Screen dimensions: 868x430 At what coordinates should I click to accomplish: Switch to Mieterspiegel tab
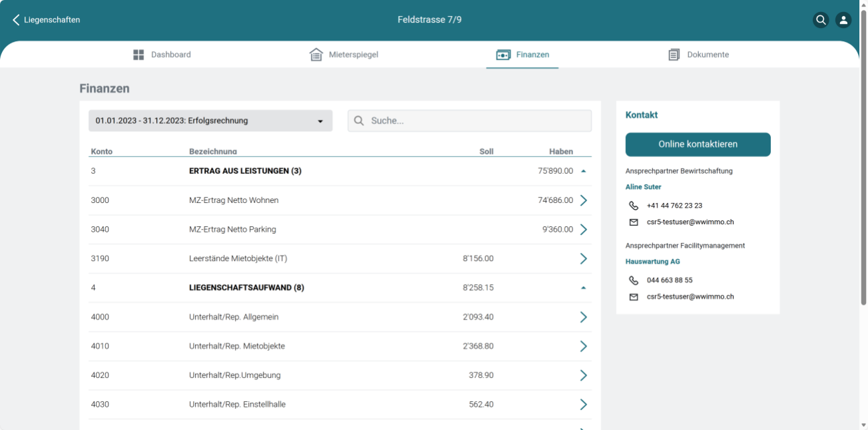[344, 55]
